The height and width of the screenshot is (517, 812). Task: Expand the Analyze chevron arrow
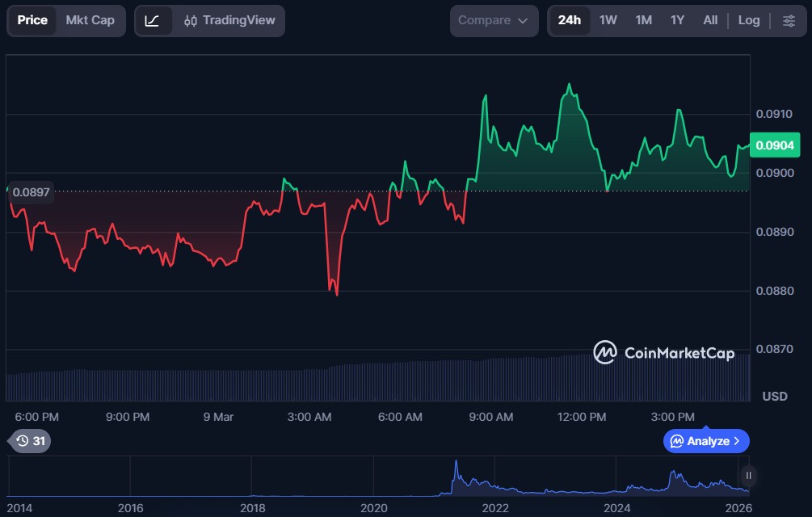pyautogui.click(x=736, y=441)
